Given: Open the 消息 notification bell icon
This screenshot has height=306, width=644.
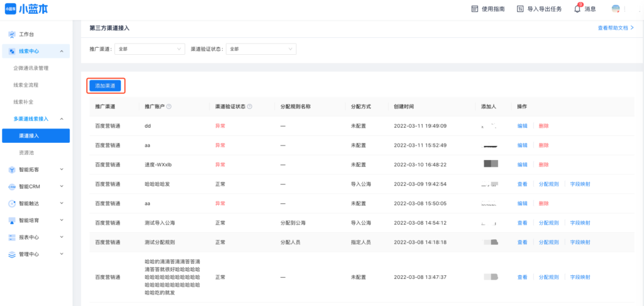Looking at the screenshot, I should tap(577, 9).
